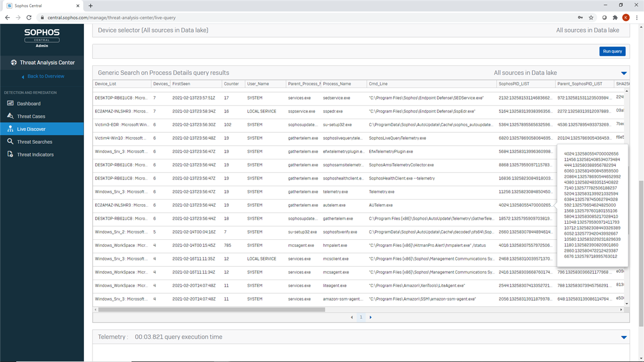The image size is (644, 362).
Task: Click the counter value 102
Action: click(x=228, y=125)
